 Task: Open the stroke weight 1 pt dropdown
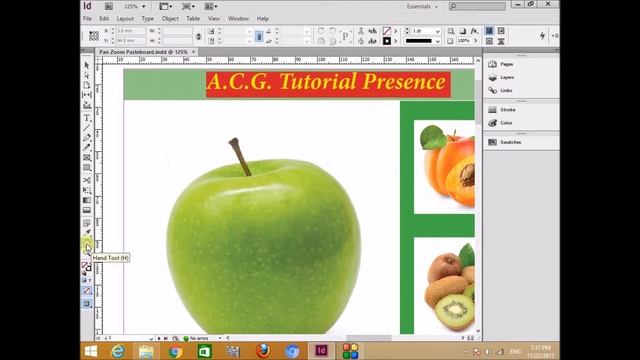point(437,31)
